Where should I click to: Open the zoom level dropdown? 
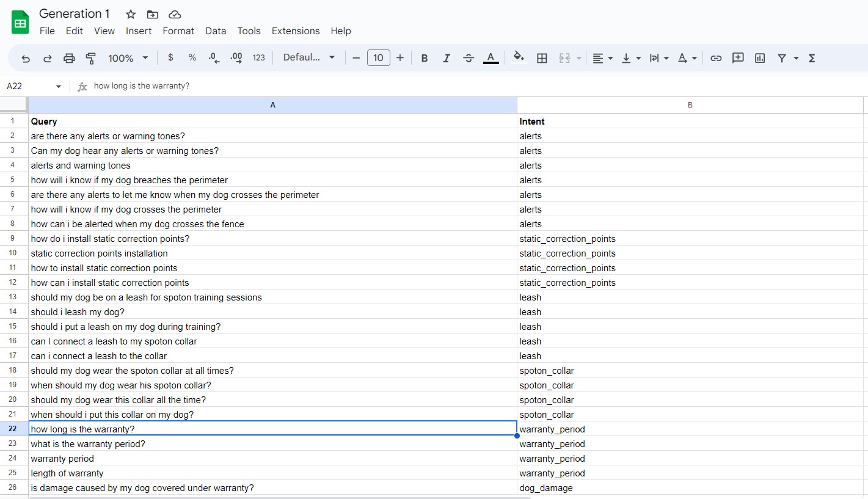click(x=127, y=57)
